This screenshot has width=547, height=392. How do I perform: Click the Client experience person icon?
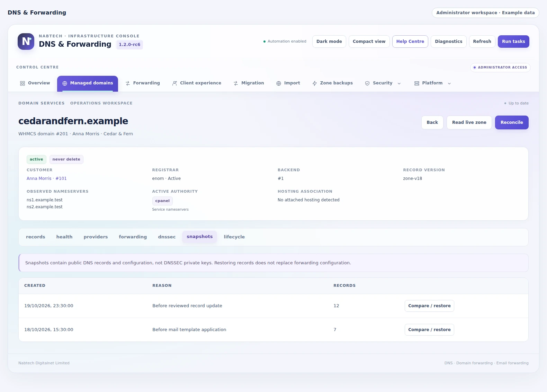tap(174, 83)
